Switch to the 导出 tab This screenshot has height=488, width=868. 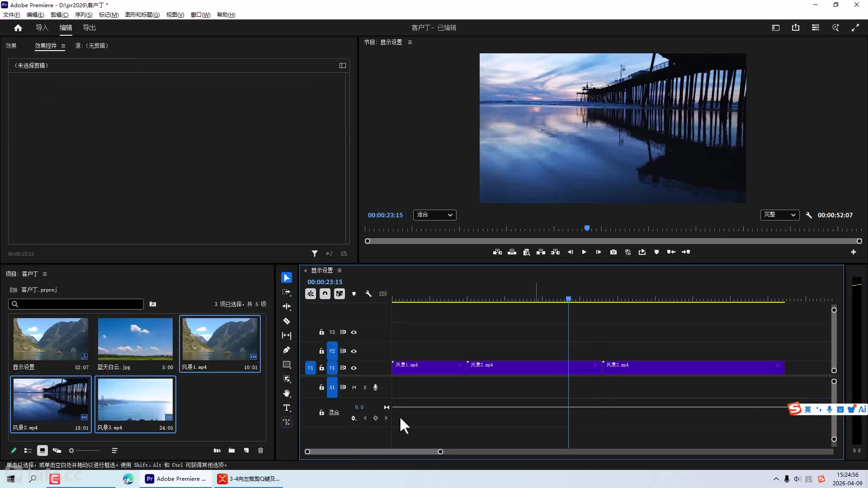click(x=89, y=28)
